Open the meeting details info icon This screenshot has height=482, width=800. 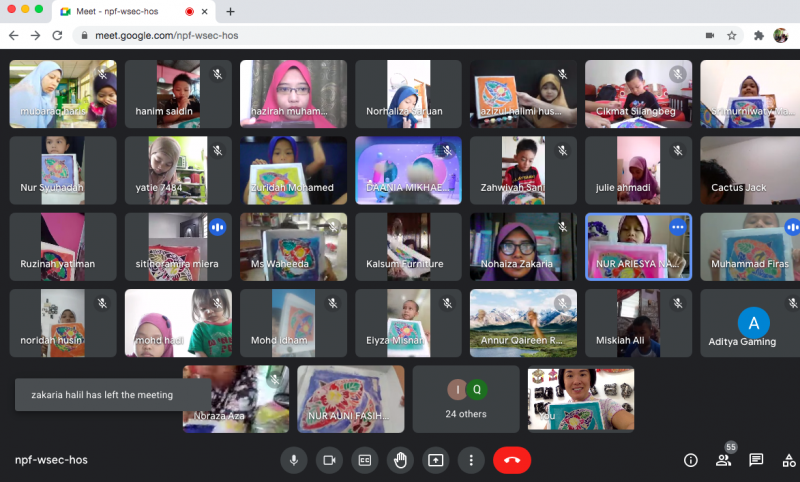click(x=690, y=460)
